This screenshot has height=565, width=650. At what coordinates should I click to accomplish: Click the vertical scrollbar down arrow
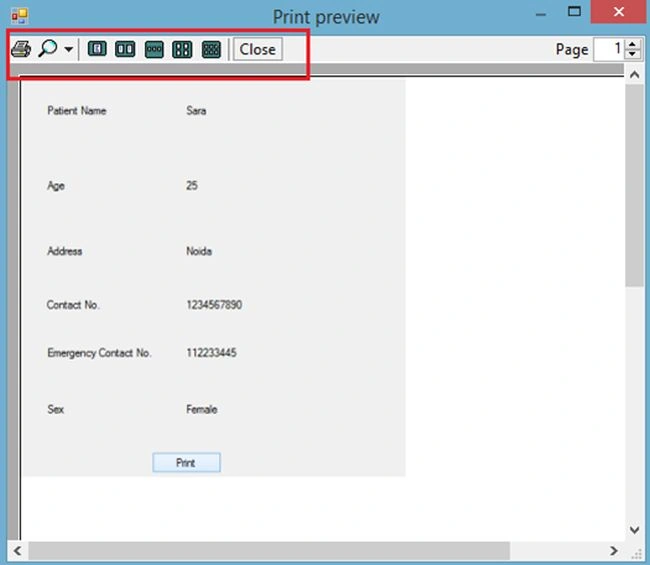pyautogui.click(x=634, y=530)
